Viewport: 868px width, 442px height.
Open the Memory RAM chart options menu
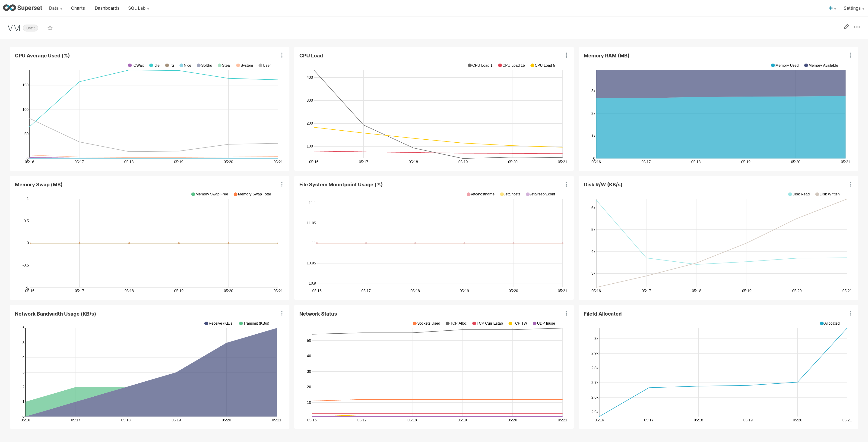(x=851, y=55)
